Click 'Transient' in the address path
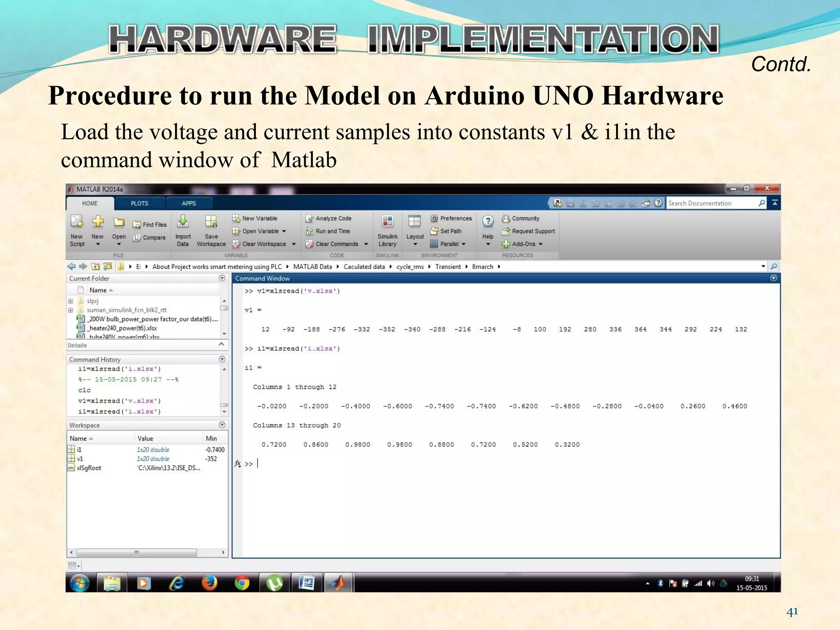840x630 pixels. pyautogui.click(x=448, y=267)
